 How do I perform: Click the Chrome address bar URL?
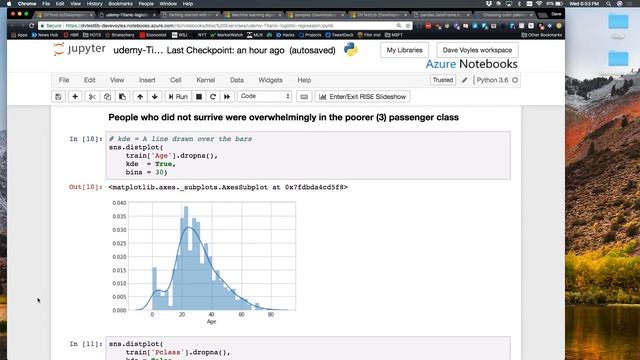199,26
